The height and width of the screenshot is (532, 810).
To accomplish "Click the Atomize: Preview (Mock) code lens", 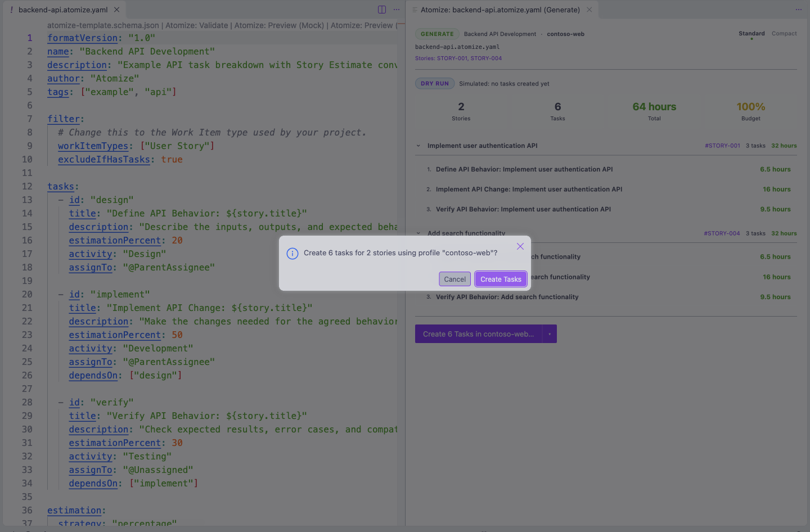I will click(x=280, y=25).
